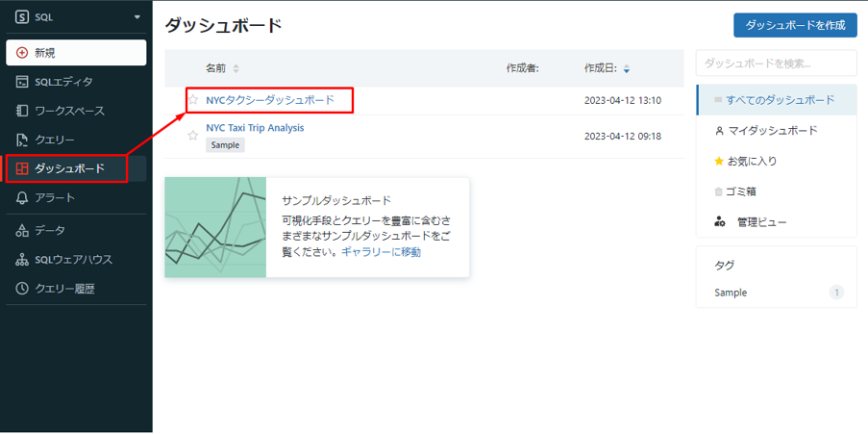Open クエリー履歴 in the sidebar

[x=76, y=289]
